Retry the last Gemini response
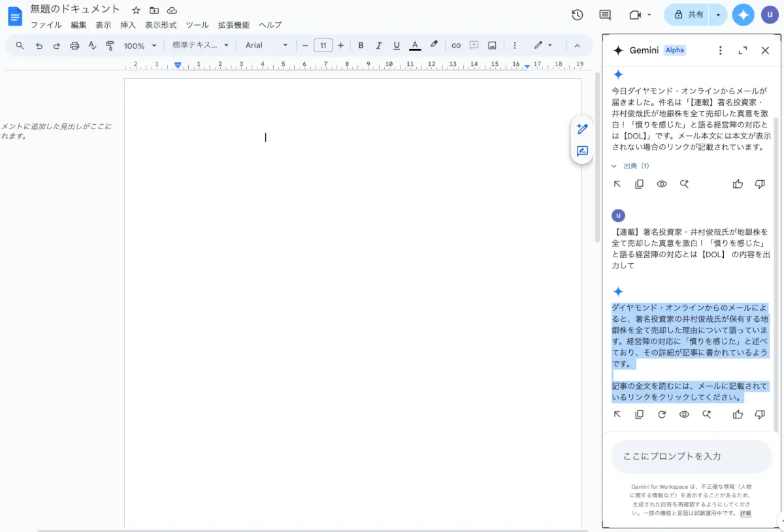The image size is (784, 532). pyautogui.click(x=662, y=415)
